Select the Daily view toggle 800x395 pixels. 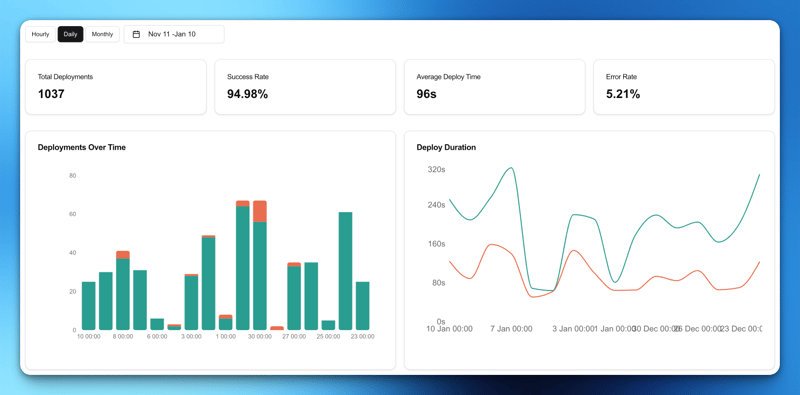[x=70, y=34]
